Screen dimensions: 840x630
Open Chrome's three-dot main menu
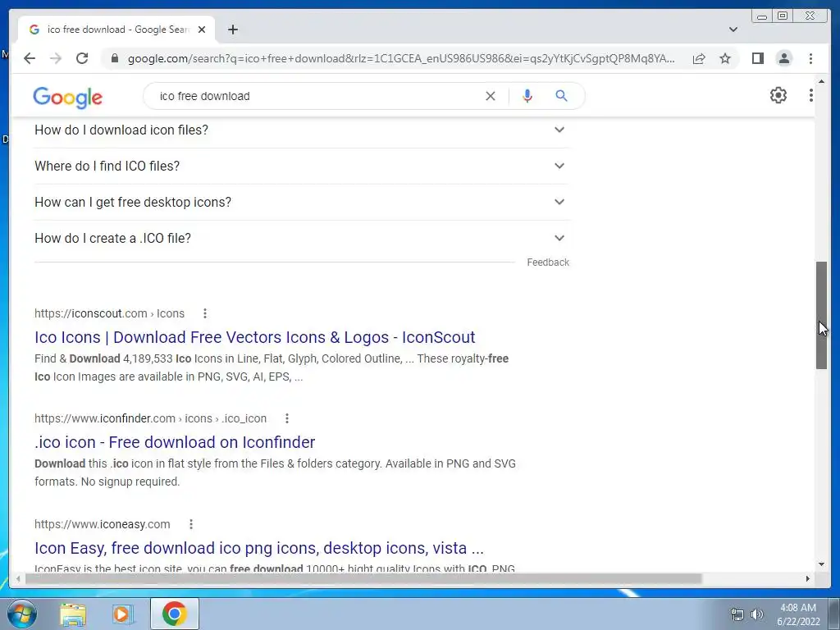pos(810,58)
